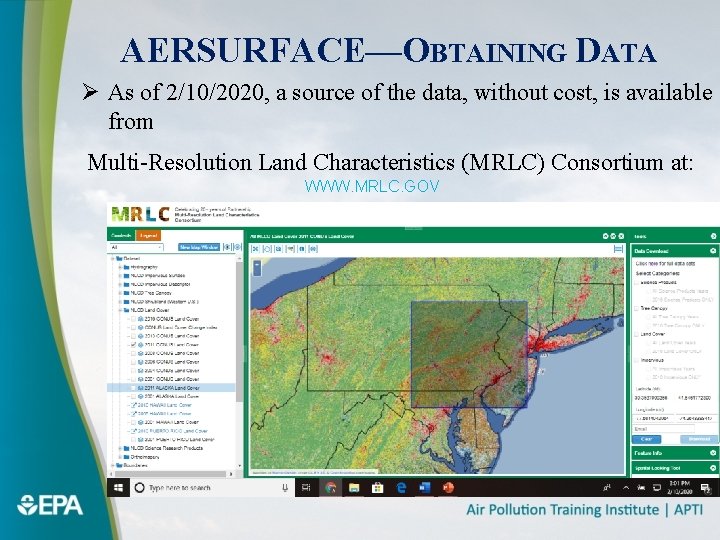Expand the Hydrography folder
Image resolution: width=720 pixels, height=540 pixels.
(120, 267)
